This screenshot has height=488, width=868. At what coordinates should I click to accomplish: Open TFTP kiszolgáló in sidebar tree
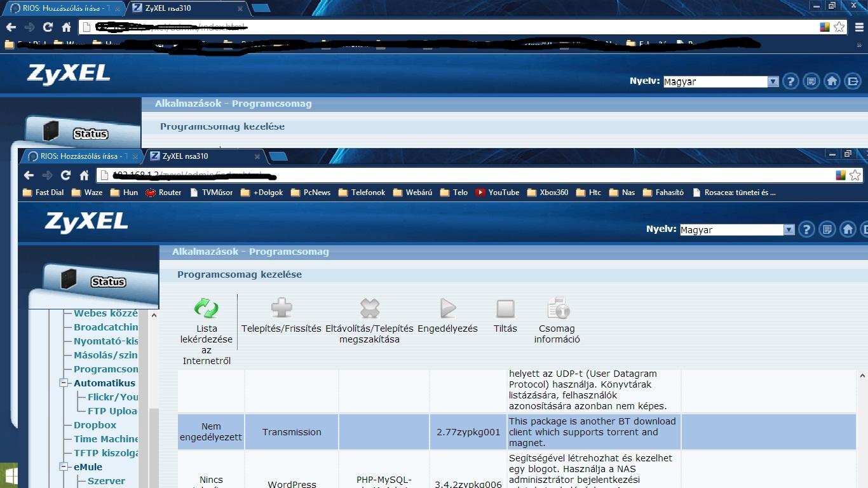point(105,453)
